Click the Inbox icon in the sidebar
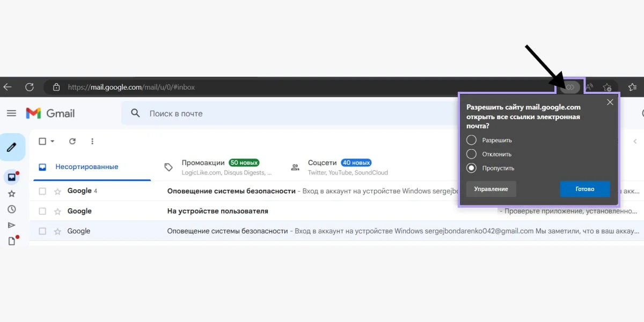 (12, 176)
